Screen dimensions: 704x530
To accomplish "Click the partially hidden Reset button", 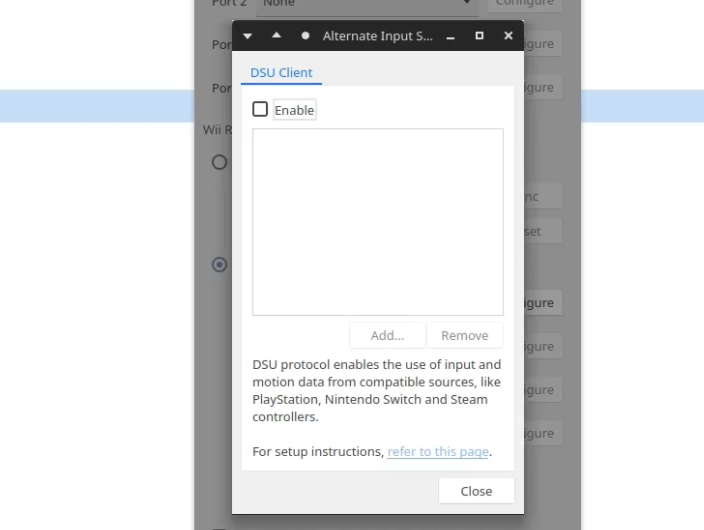I will tap(542, 231).
